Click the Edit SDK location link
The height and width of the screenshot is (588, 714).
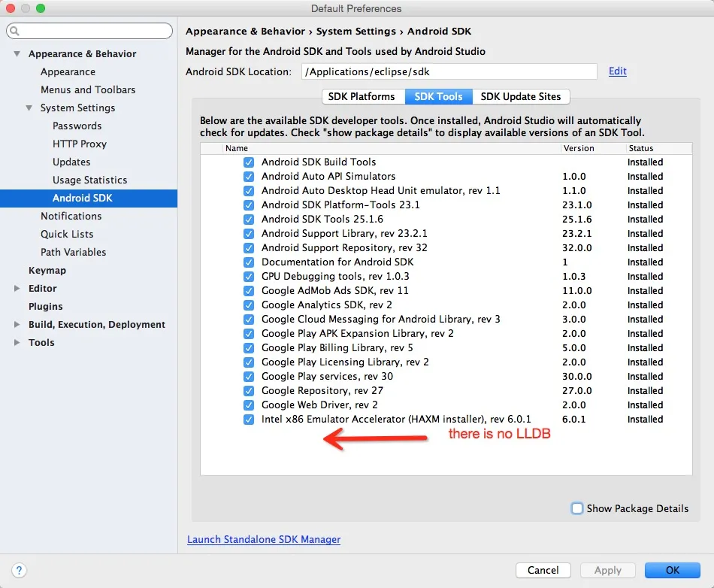click(618, 71)
